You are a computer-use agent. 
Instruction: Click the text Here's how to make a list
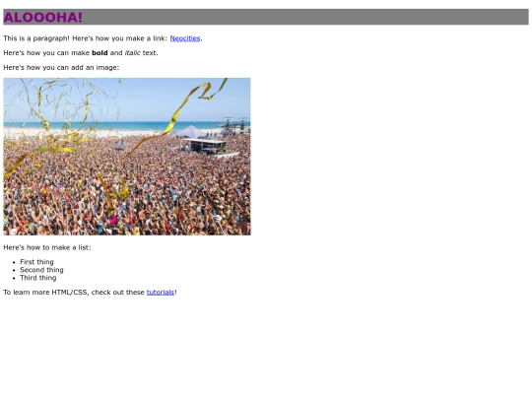[47, 247]
